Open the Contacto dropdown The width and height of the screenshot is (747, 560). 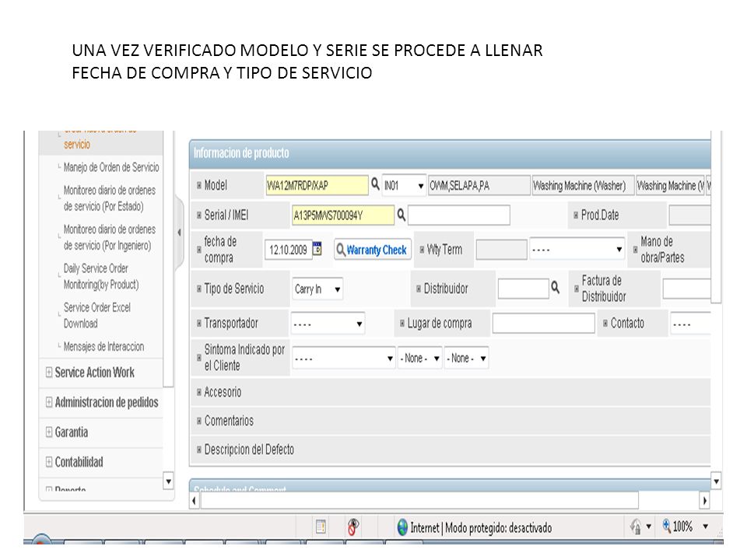point(690,324)
